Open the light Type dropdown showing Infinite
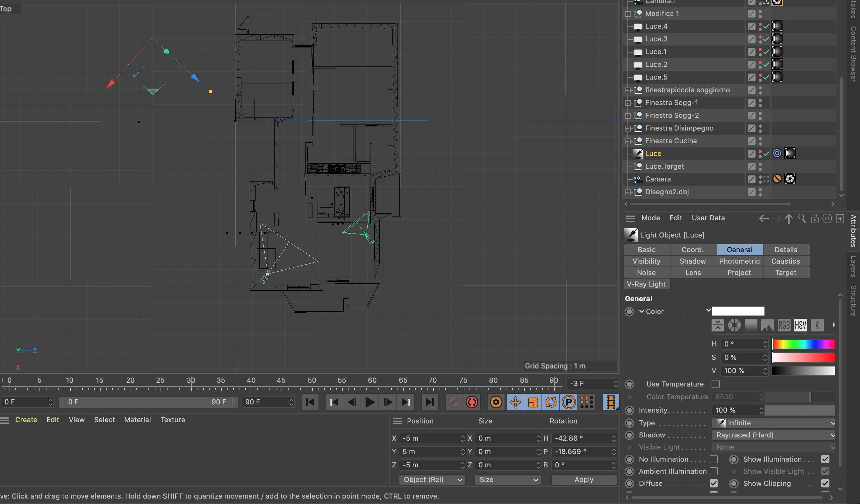This screenshot has height=504, width=860. point(773,423)
